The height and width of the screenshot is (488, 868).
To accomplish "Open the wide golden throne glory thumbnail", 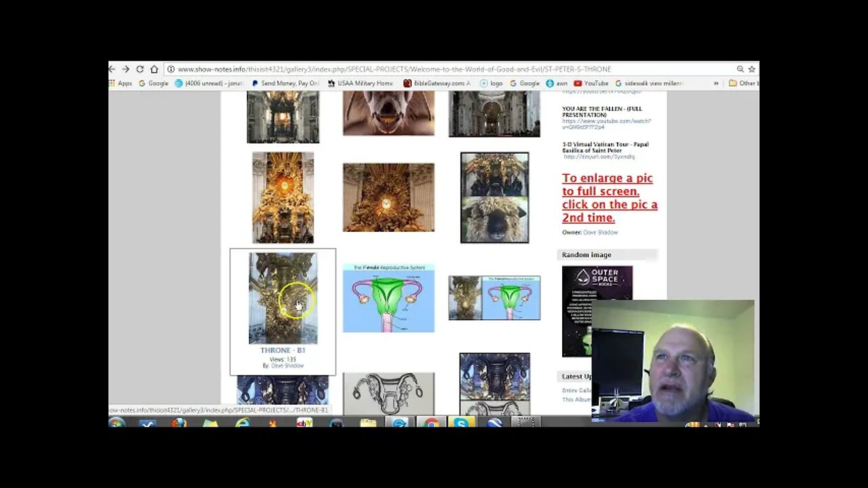I will tap(389, 197).
